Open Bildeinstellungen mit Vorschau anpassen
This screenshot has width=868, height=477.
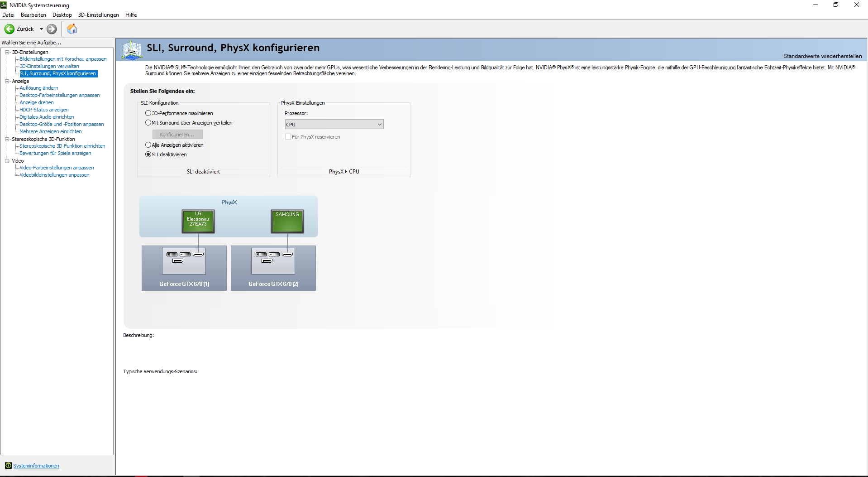click(x=63, y=59)
